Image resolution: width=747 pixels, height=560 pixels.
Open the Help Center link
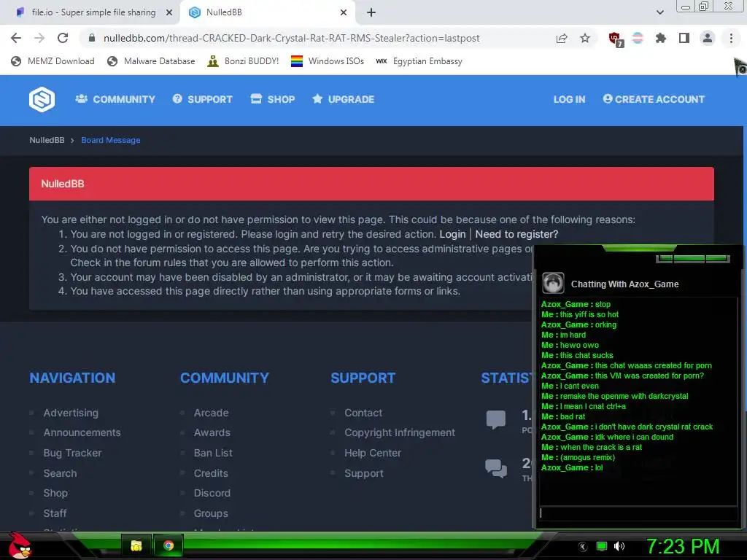click(373, 453)
